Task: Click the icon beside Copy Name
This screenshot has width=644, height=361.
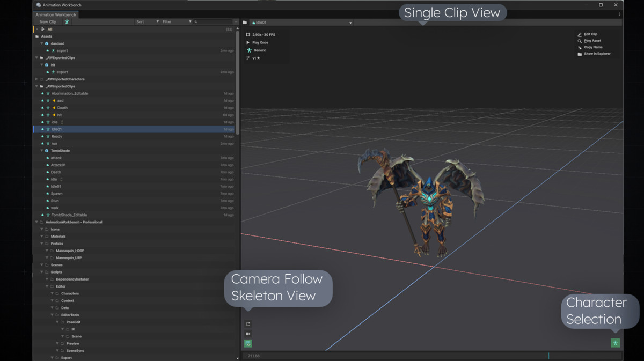Action: click(580, 47)
